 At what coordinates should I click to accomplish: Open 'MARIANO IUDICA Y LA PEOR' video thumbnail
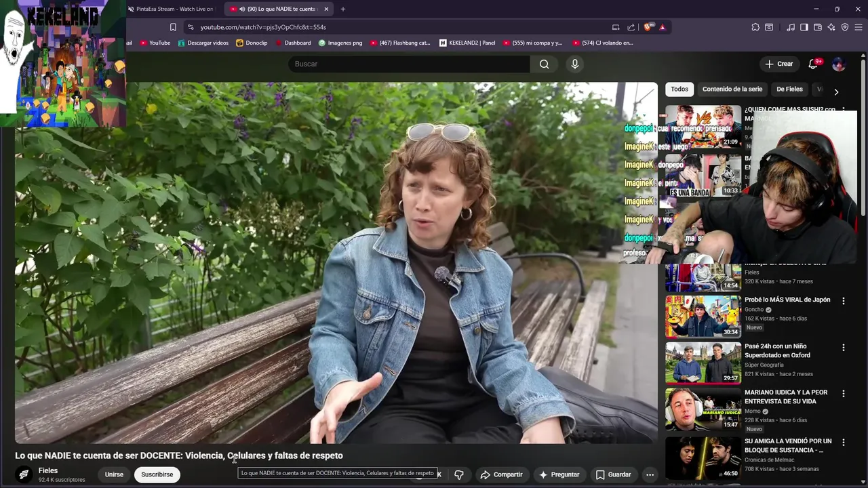point(703,409)
